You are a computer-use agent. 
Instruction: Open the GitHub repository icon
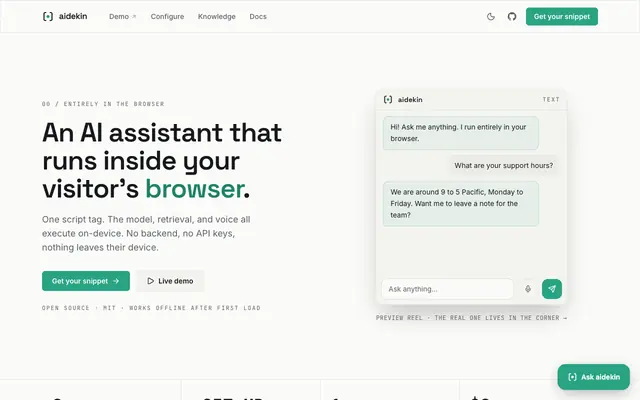coord(512,16)
